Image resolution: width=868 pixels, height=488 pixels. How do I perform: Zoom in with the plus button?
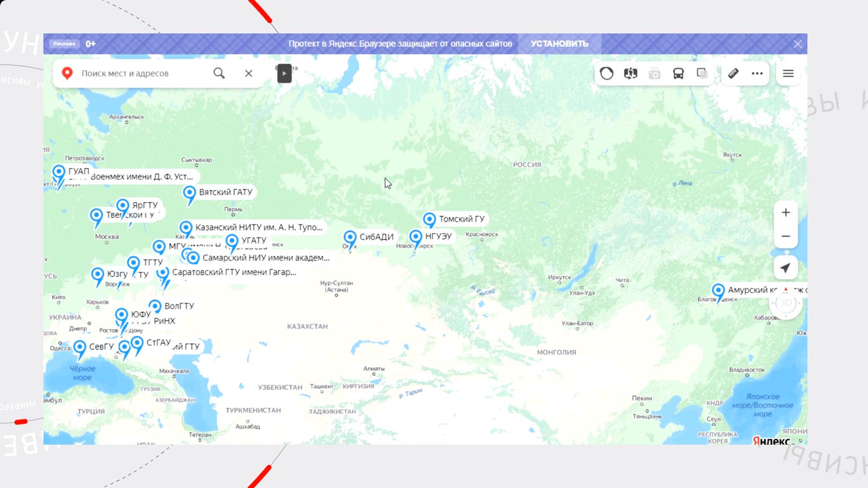click(x=786, y=213)
